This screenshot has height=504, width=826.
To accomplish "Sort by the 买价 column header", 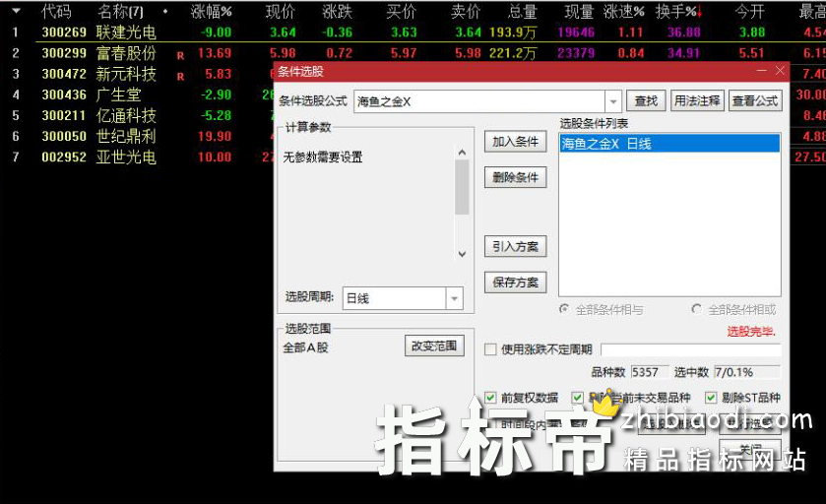I will [402, 11].
